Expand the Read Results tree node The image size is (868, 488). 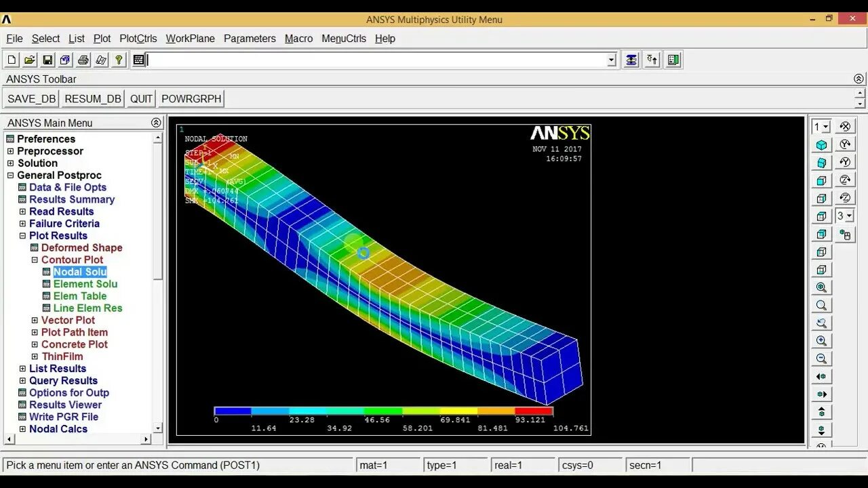pyautogui.click(x=22, y=211)
